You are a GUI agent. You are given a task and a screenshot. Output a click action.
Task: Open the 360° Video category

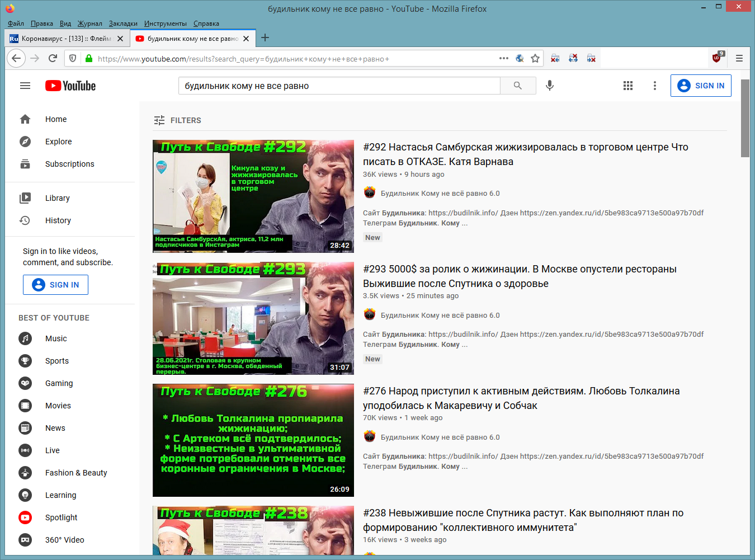pos(70,540)
